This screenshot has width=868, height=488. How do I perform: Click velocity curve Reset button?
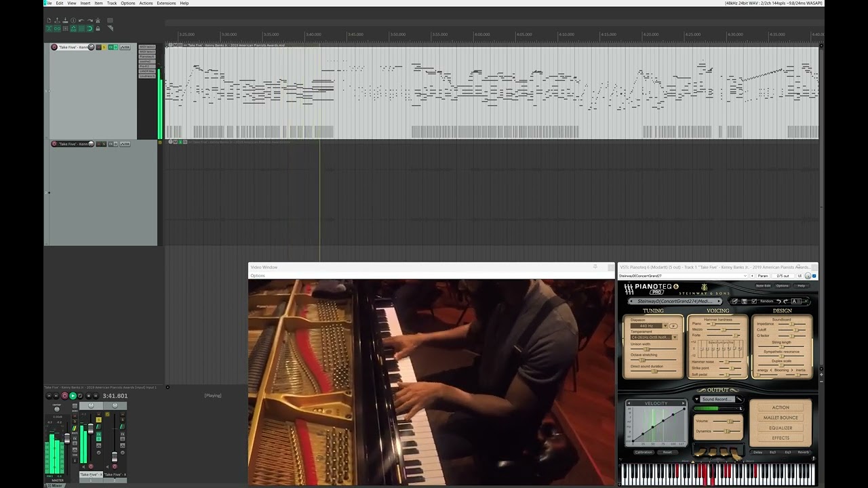click(667, 452)
